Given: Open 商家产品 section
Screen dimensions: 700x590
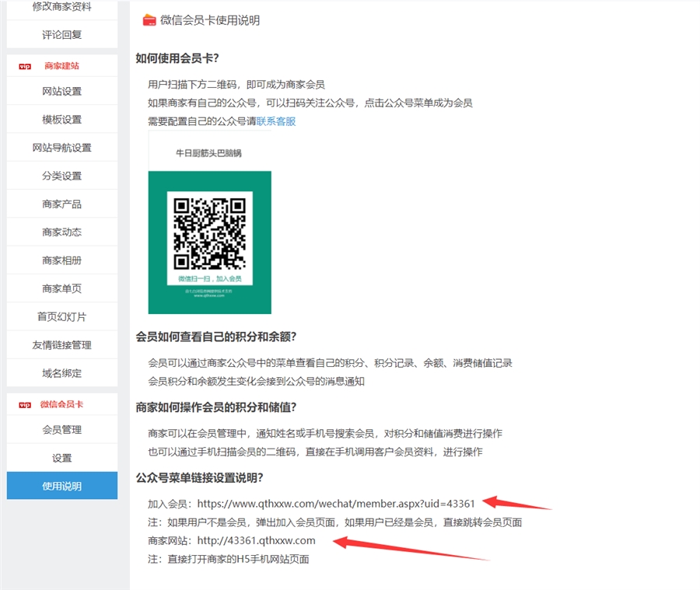Looking at the screenshot, I should point(62,204).
